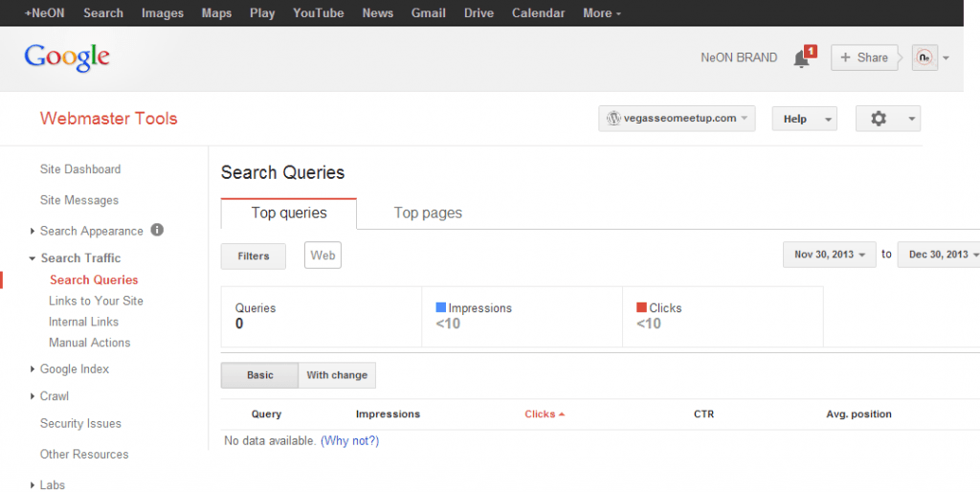Image resolution: width=980 pixels, height=492 pixels.
Task: Click the settings gear icon
Action: (879, 118)
